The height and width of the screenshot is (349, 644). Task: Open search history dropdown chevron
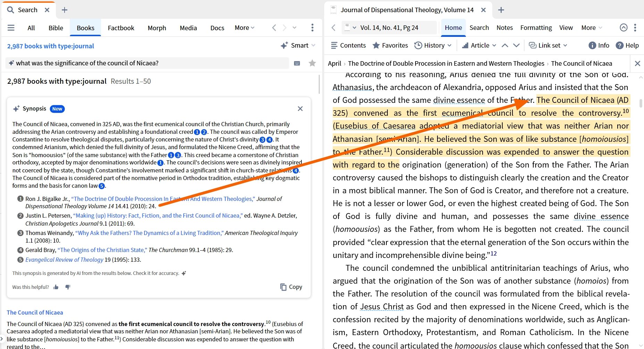pos(294,28)
